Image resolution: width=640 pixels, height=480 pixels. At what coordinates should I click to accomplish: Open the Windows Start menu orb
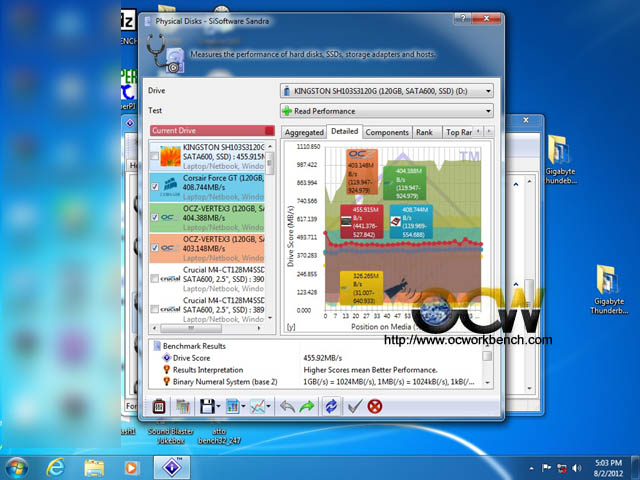(17, 468)
